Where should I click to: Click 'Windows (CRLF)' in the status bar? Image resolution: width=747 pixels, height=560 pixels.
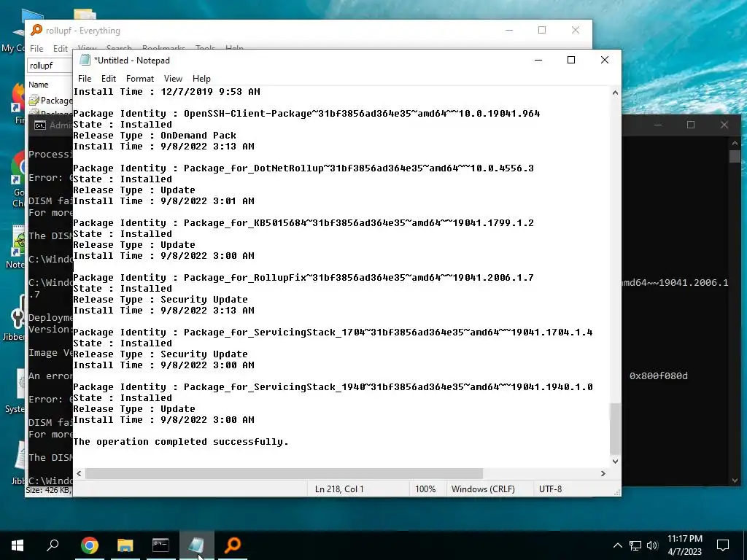483,489
